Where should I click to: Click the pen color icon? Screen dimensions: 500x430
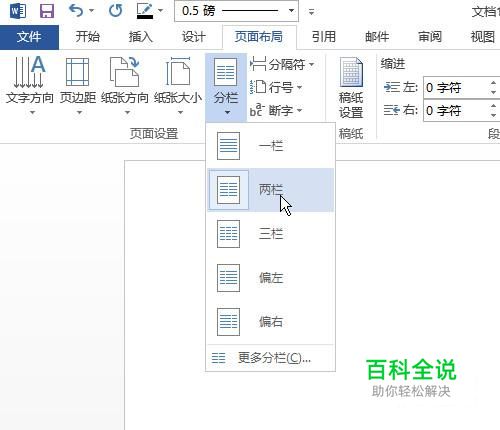pyautogui.click(x=145, y=11)
